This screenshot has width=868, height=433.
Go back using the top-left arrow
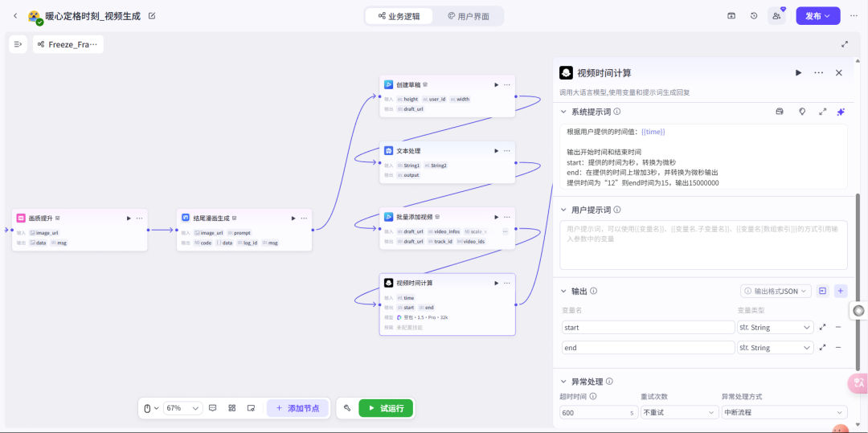click(x=15, y=16)
